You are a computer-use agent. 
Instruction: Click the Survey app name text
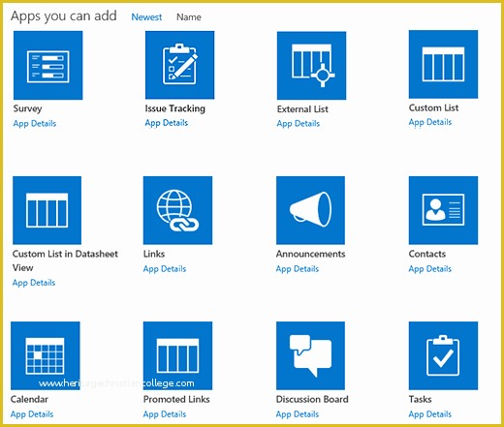(x=27, y=108)
